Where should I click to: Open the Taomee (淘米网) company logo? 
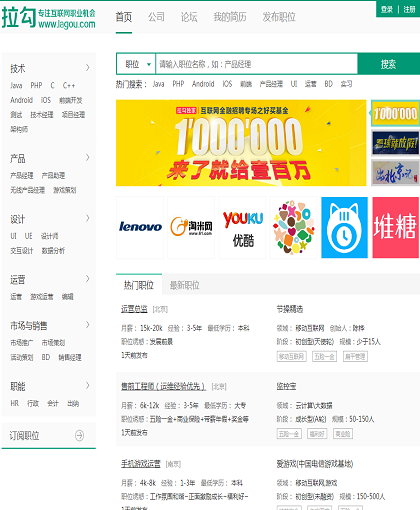pyautogui.click(x=191, y=227)
